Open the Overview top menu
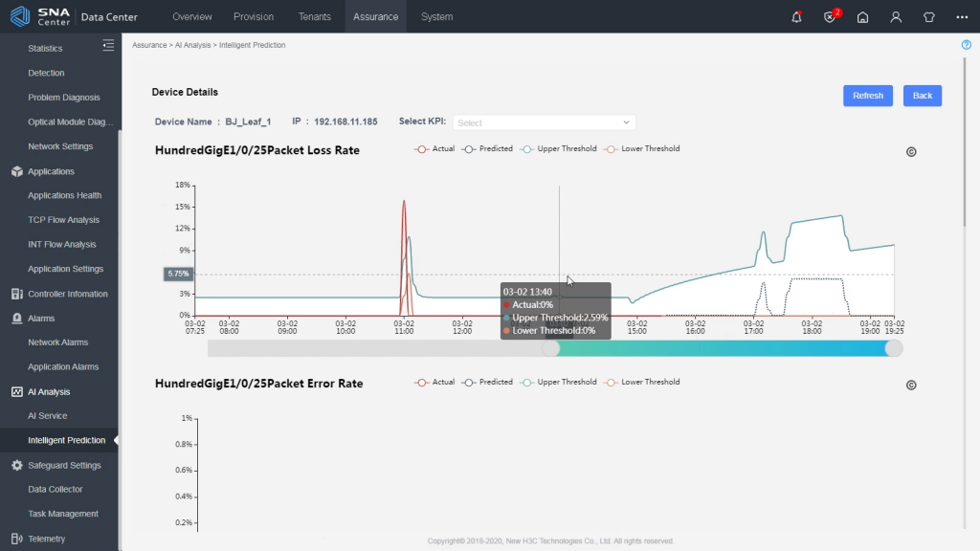Viewport: 980px width, 551px height. [191, 17]
